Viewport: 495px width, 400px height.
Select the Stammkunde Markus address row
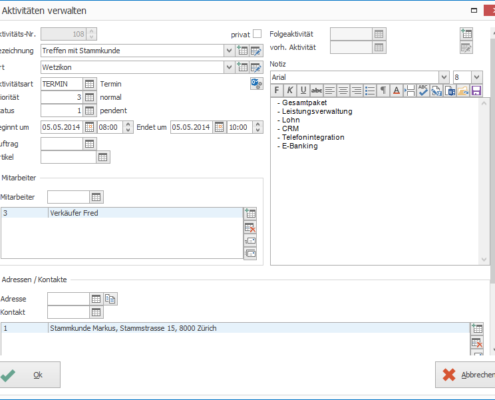click(235, 328)
